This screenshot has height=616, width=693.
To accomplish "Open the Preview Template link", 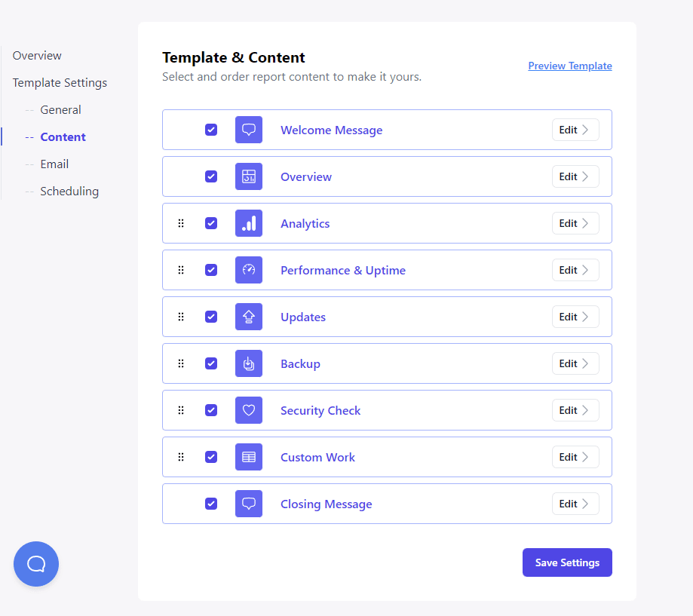I will pos(570,66).
